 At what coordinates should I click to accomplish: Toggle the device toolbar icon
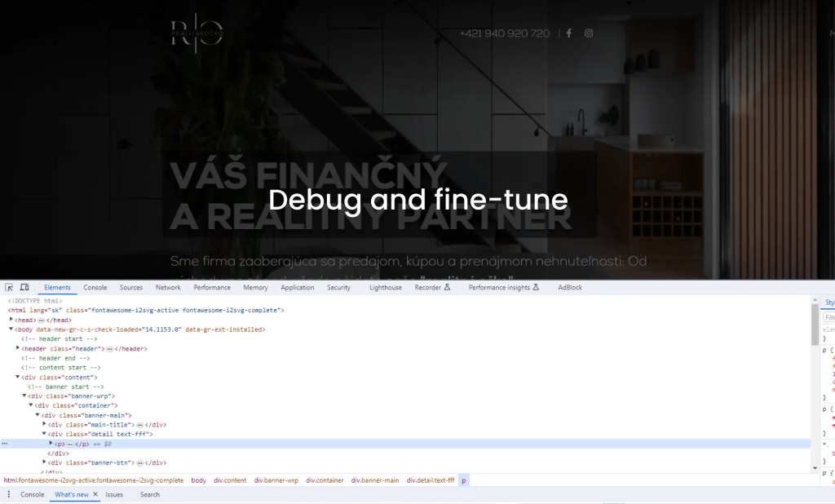coord(24,287)
